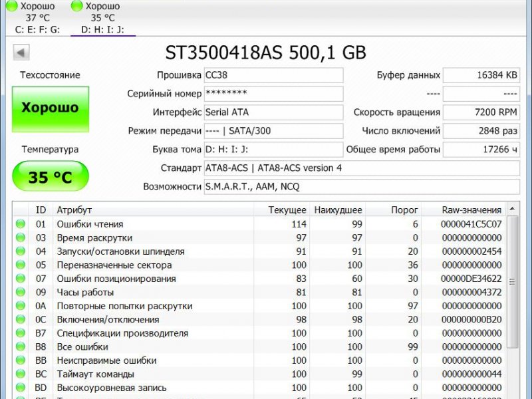Go to previous disk with back arrow
This screenshot has width=532, height=399.
(21, 53)
